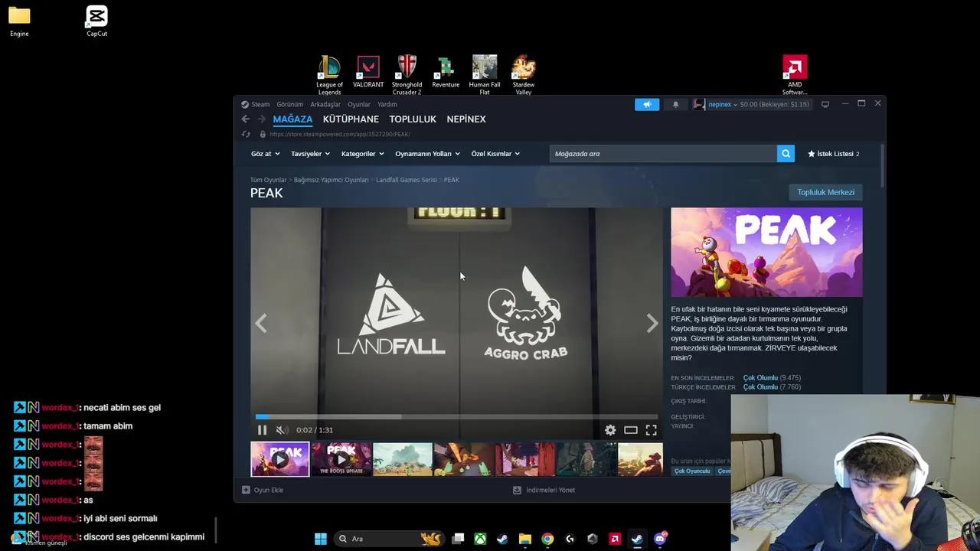The width and height of the screenshot is (980, 551).
Task: Enter fullscreen for the trailer
Action: coord(651,430)
